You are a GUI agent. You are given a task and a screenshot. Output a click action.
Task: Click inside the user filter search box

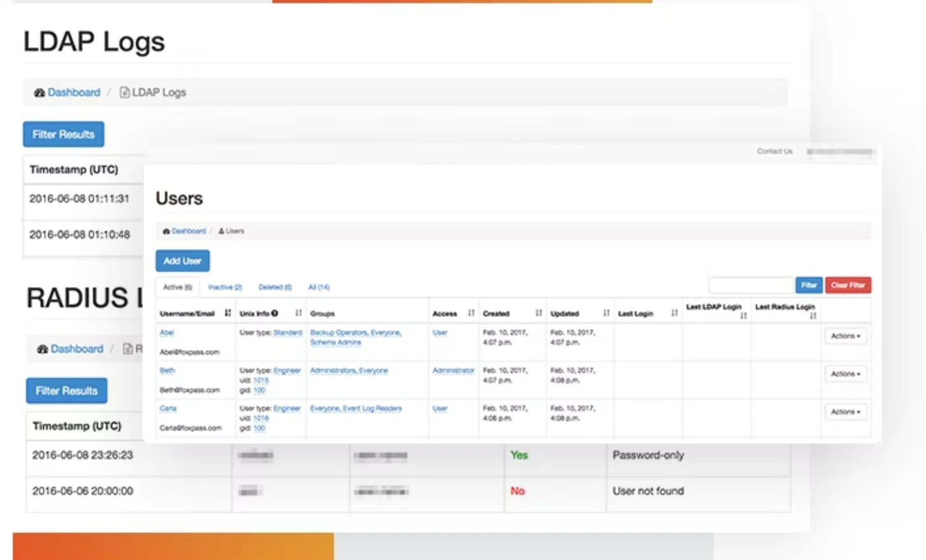pos(751,284)
